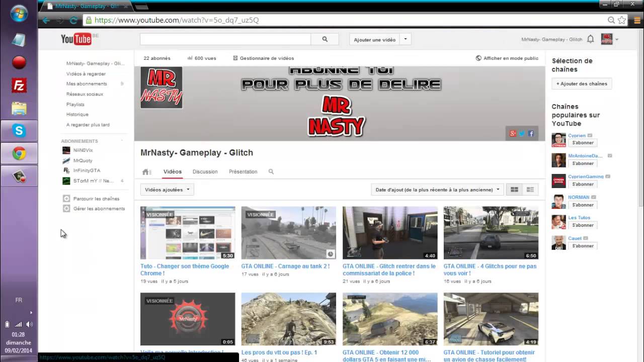The image size is (644, 362).
Task: Click the browser address bar
Action: point(347,20)
